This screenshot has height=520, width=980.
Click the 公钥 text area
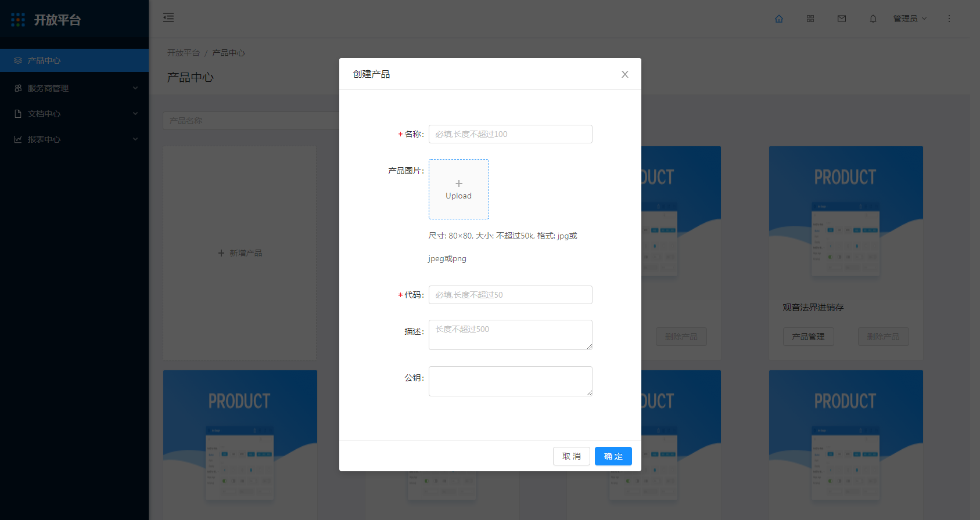coord(511,381)
